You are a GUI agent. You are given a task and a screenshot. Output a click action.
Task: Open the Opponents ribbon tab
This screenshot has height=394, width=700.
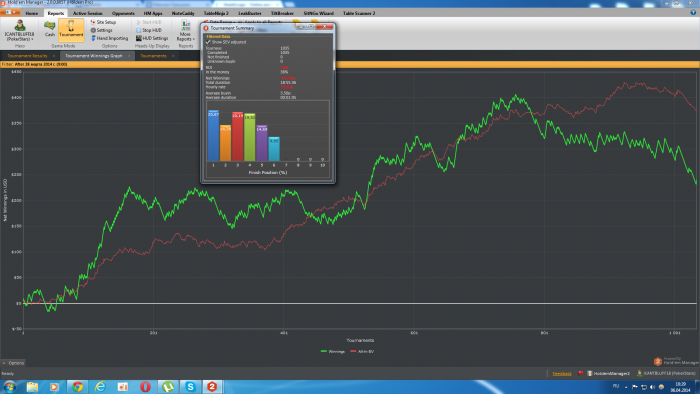coord(123,13)
